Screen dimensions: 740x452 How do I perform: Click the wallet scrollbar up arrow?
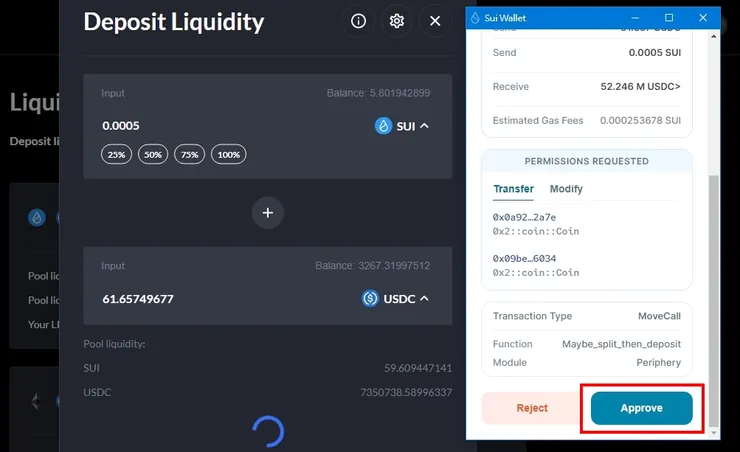point(714,36)
